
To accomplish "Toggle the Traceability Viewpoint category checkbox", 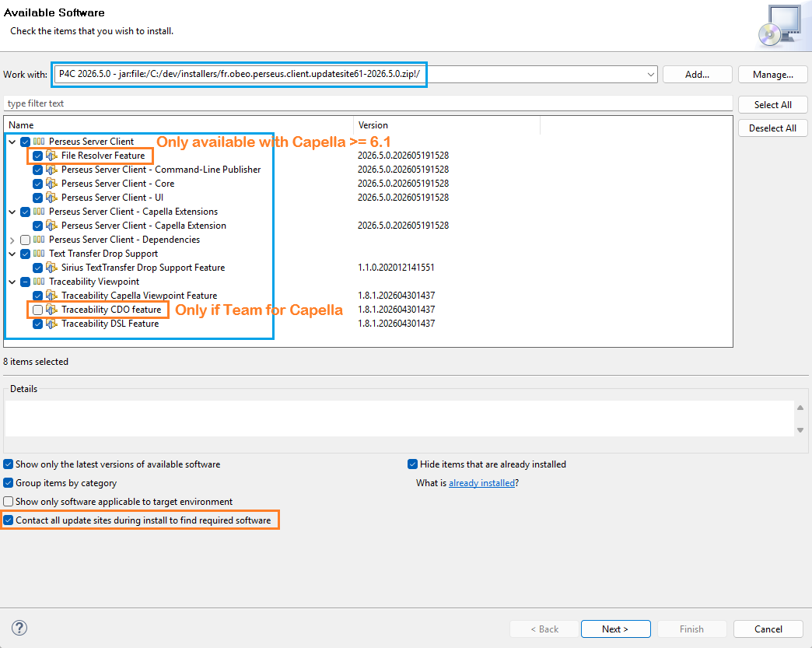I will [25, 282].
